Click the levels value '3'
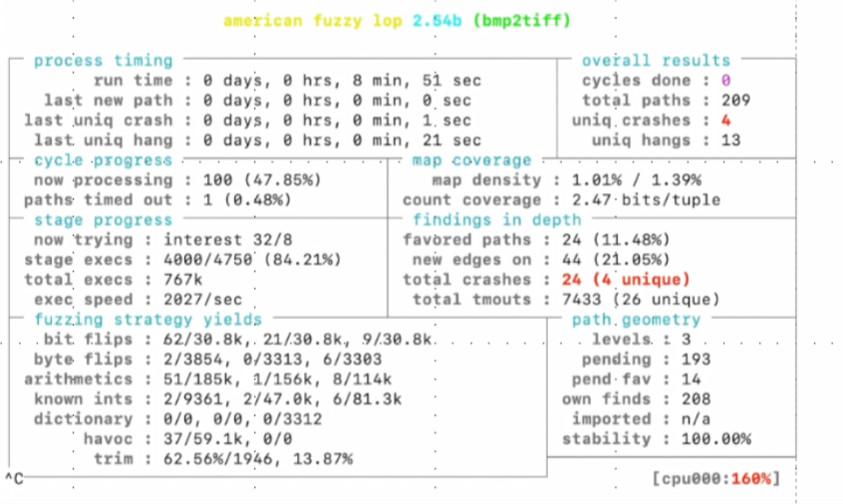This screenshot has width=843, height=504. 686,340
